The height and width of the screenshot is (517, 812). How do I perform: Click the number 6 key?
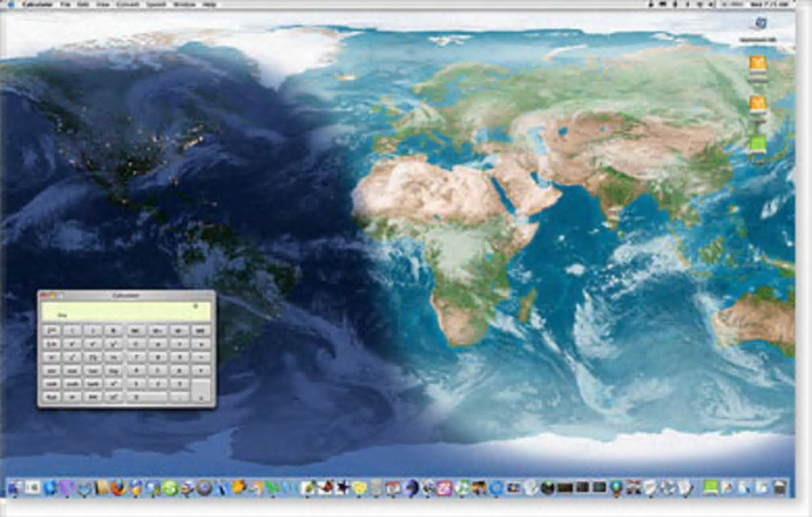tap(178, 370)
